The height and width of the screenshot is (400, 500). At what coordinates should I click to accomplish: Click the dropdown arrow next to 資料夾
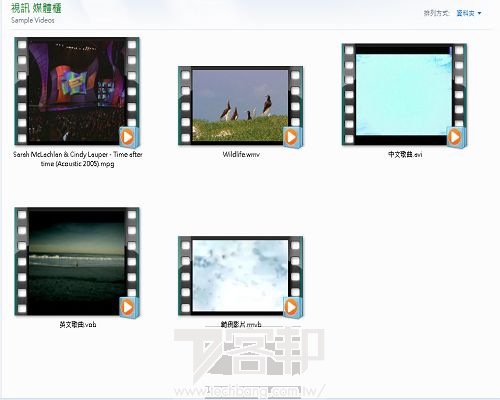pos(479,13)
